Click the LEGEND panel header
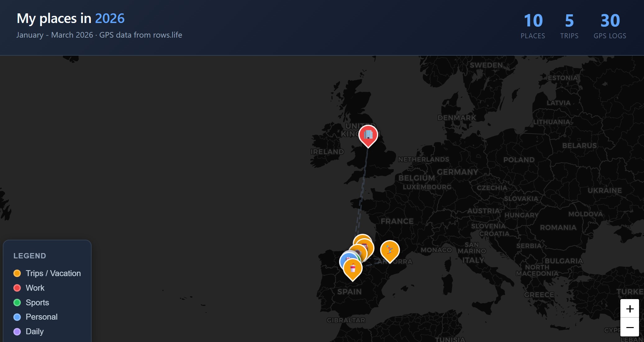This screenshot has height=342, width=644. [30, 256]
